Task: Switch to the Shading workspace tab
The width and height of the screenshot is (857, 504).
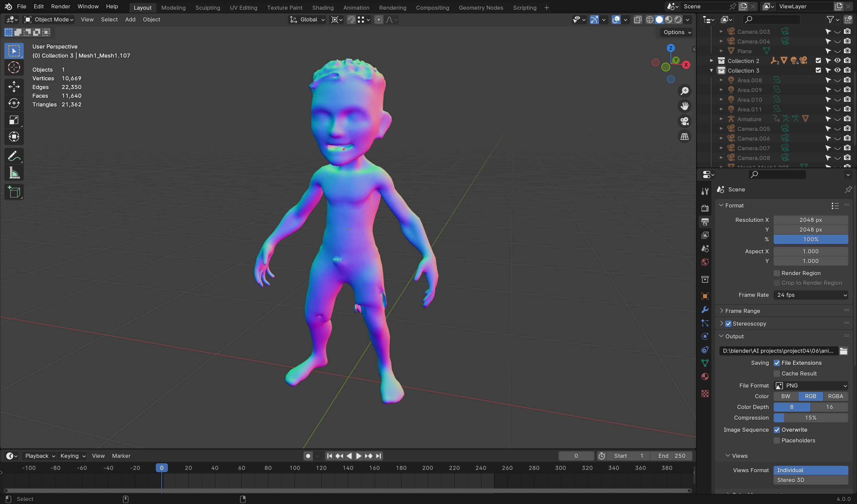Action: (x=323, y=7)
